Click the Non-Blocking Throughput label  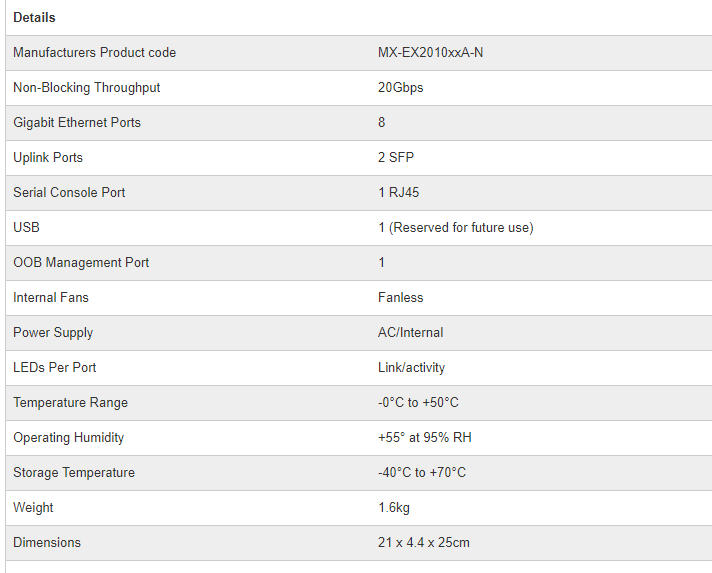tap(86, 88)
